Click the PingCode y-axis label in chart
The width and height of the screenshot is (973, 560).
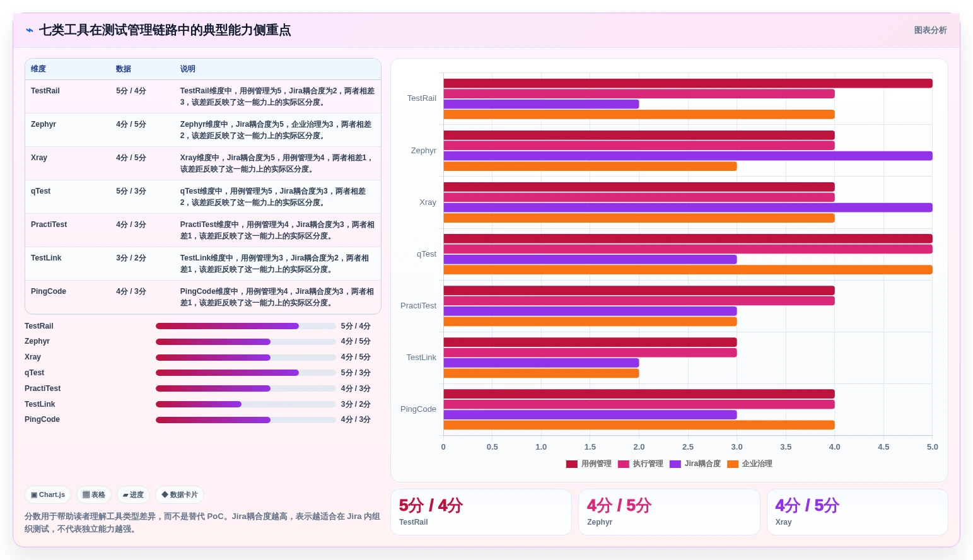(x=418, y=409)
